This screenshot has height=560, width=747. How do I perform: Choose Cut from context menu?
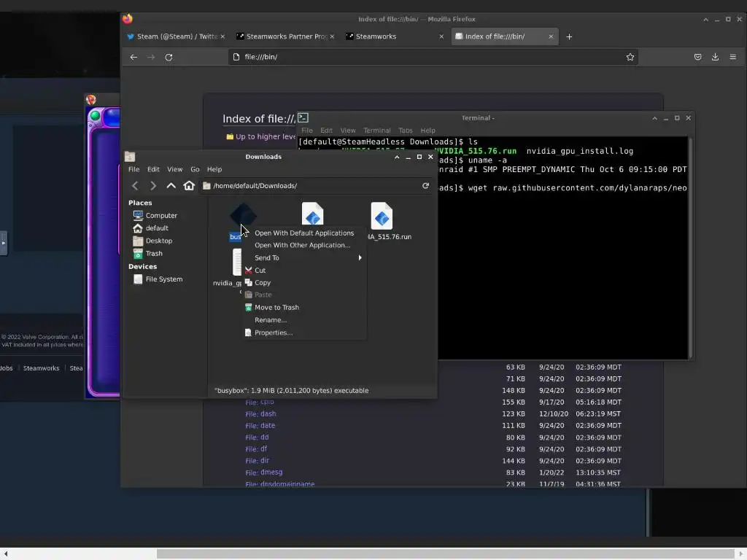coord(304,271)
